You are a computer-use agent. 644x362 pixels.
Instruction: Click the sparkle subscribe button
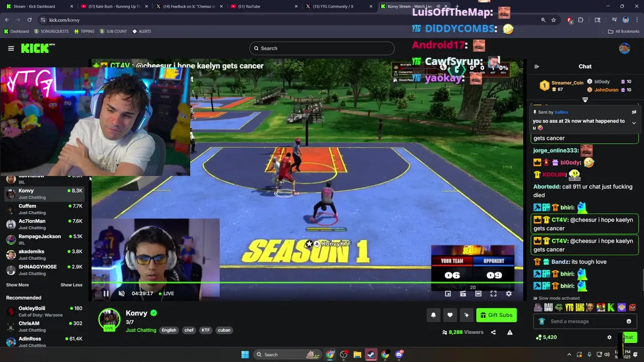click(466, 315)
